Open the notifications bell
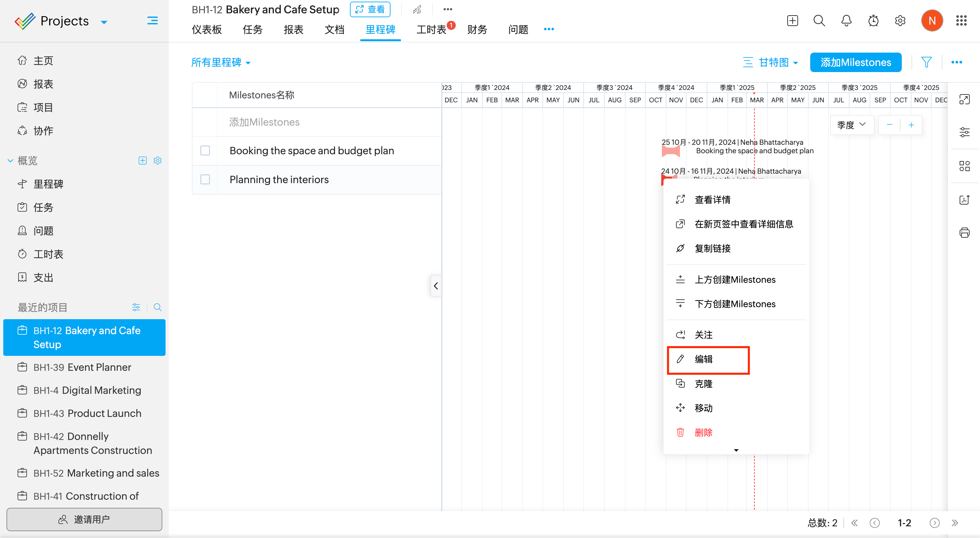 point(846,20)
